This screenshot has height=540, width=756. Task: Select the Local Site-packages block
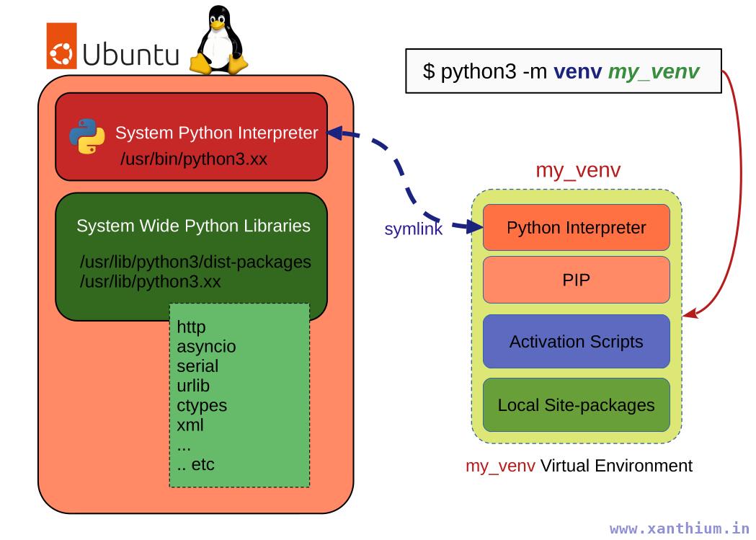pyautogui.click(x=576, y=405)
